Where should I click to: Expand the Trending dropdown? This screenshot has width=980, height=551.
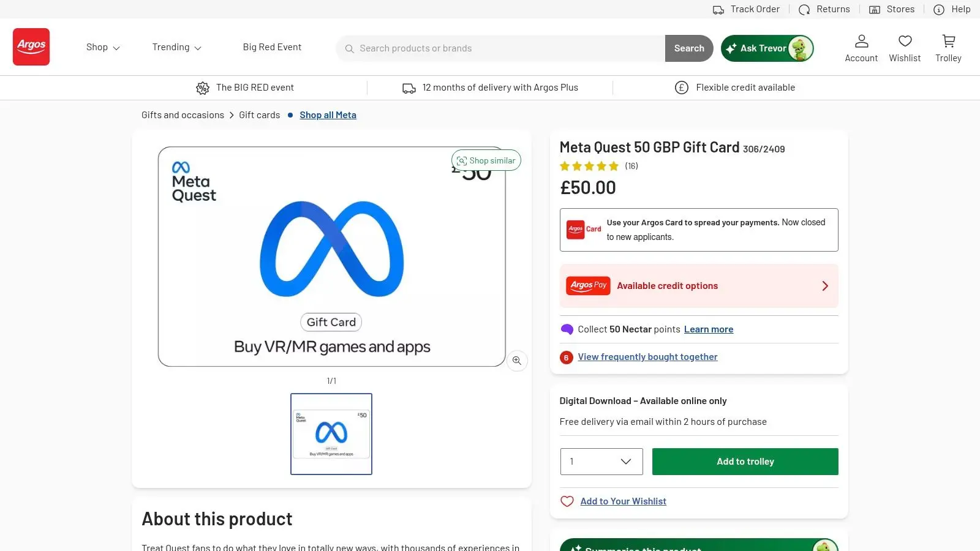point(176,47)
